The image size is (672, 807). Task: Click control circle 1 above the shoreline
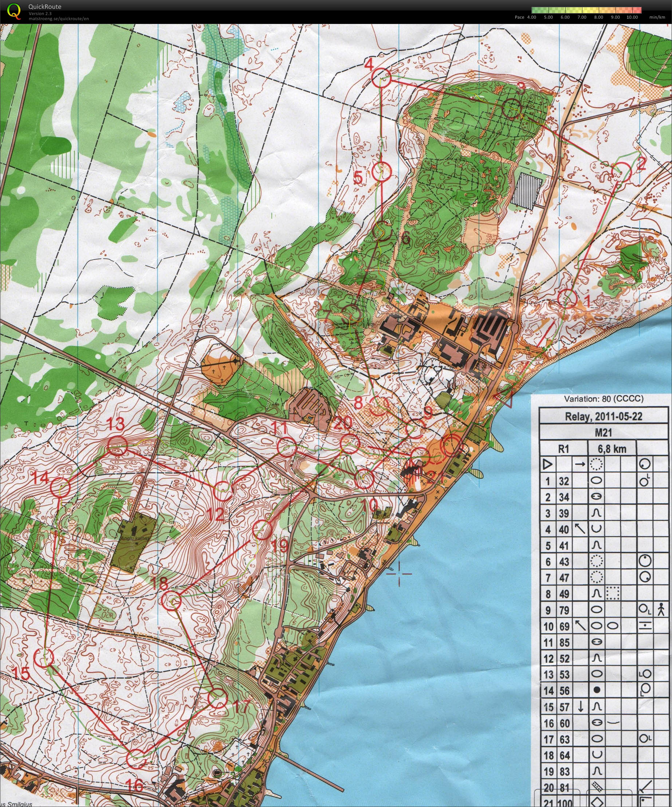568,298
